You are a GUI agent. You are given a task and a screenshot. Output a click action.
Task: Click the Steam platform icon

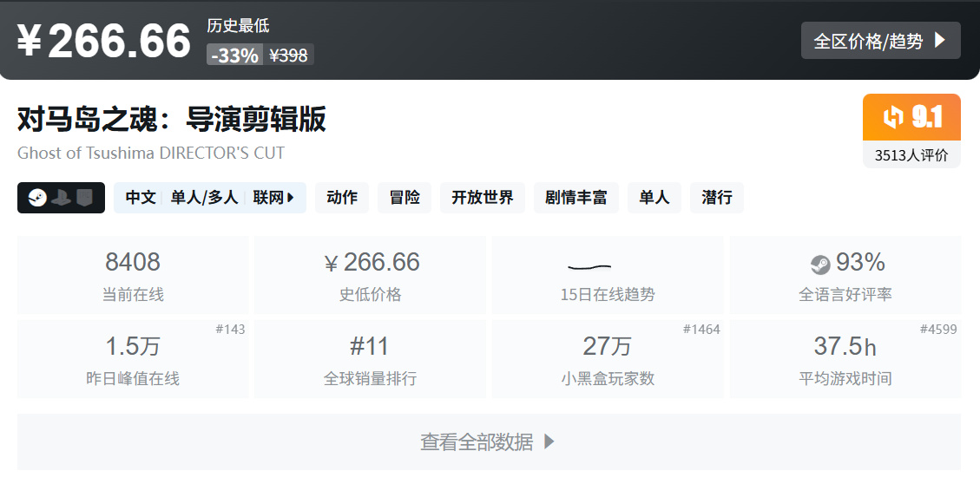coord(37,198)
